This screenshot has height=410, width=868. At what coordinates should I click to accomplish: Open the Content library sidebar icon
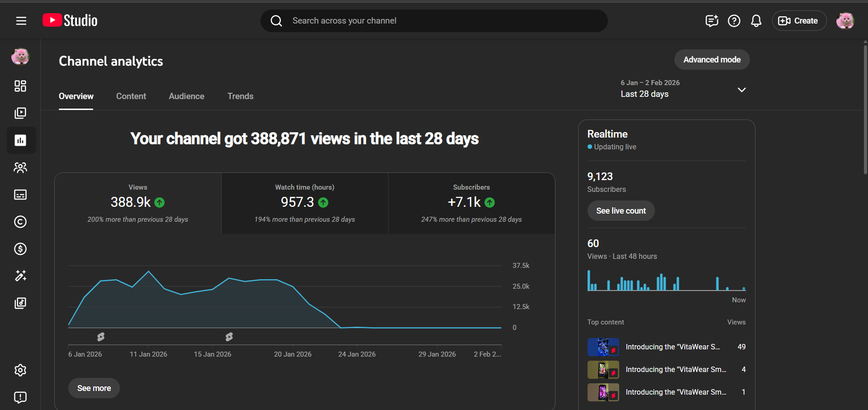[x=20, y=113]
